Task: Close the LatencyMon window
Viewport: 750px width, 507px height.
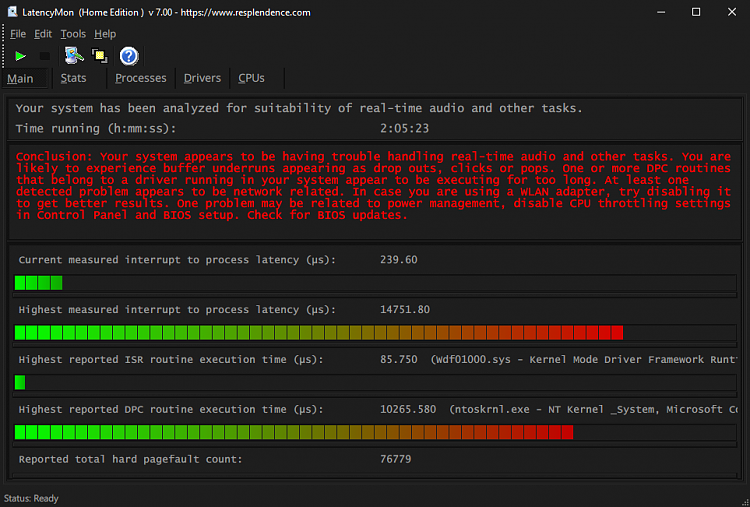Action: [x=732, y=12]
